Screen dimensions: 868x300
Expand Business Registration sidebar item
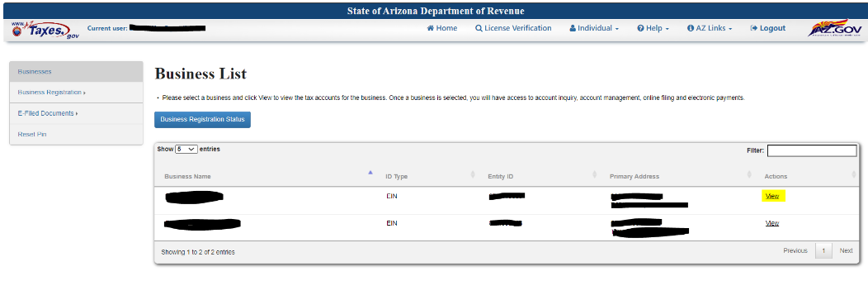coord(77,93)
